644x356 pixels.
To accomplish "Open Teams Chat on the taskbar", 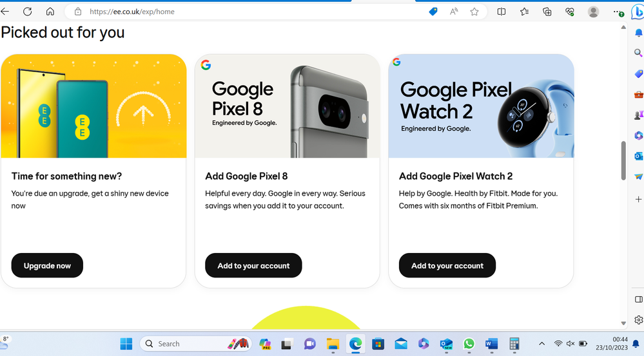I will point(309,344).
